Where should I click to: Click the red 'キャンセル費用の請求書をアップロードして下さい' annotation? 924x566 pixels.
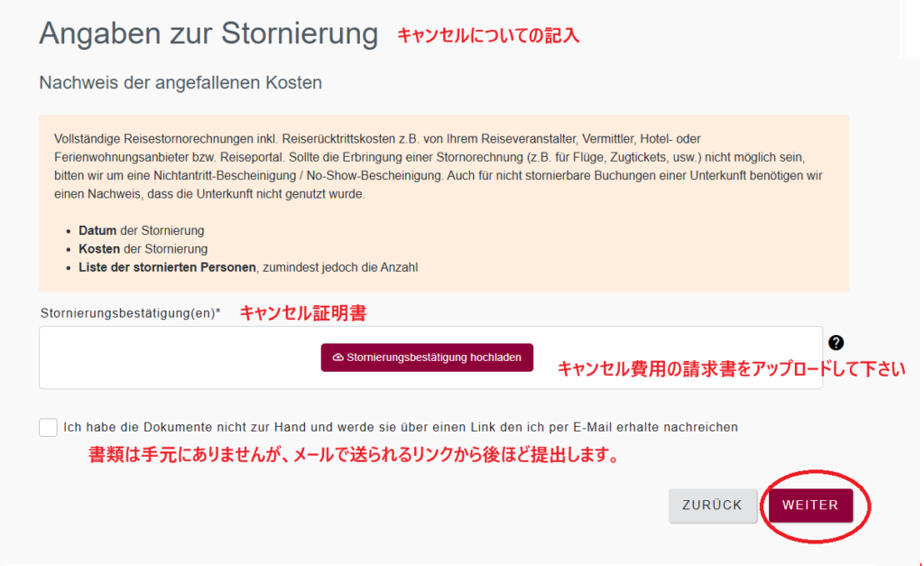click(x=731, y=369)
